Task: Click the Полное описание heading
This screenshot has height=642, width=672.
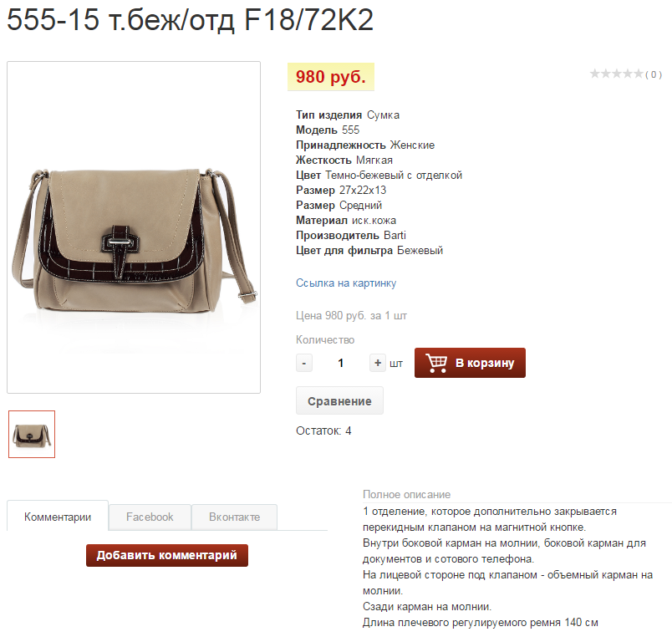Action: pyautogui.click(x=406, y=495)
